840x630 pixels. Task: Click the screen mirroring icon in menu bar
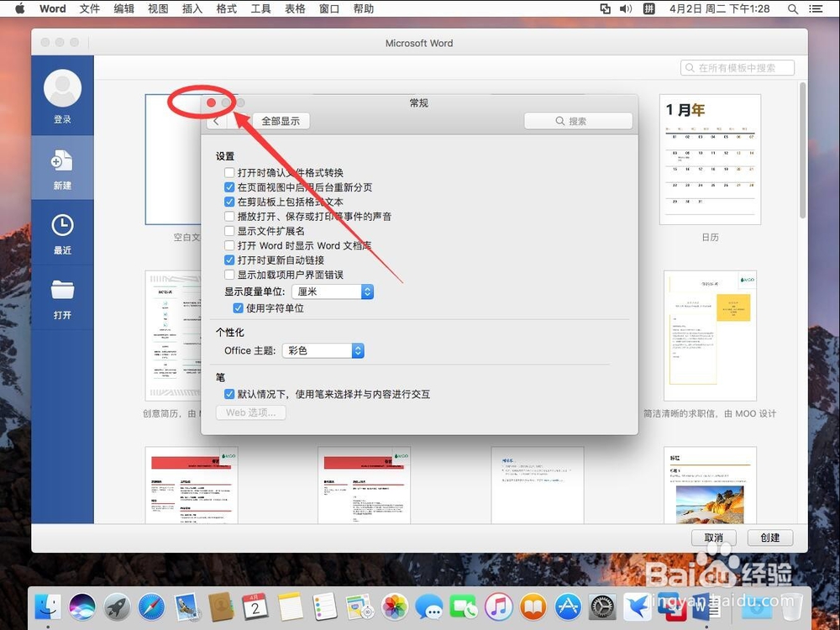pos(605,8)
